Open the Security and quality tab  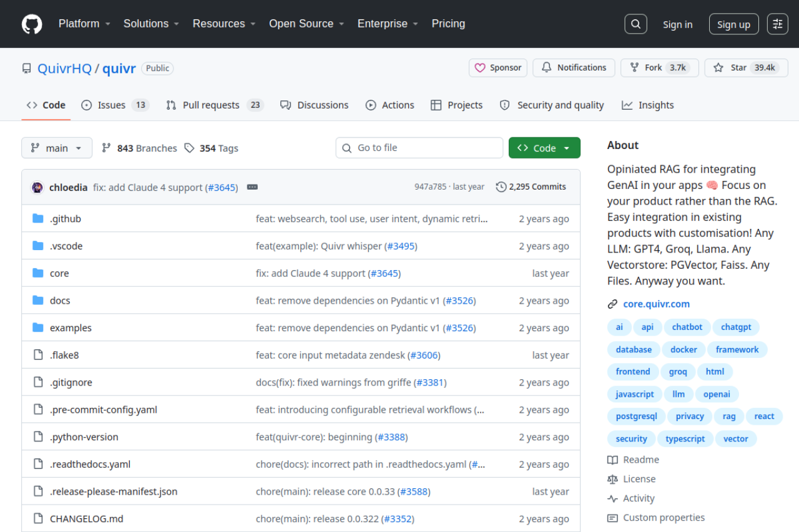[x=552, y=105]
